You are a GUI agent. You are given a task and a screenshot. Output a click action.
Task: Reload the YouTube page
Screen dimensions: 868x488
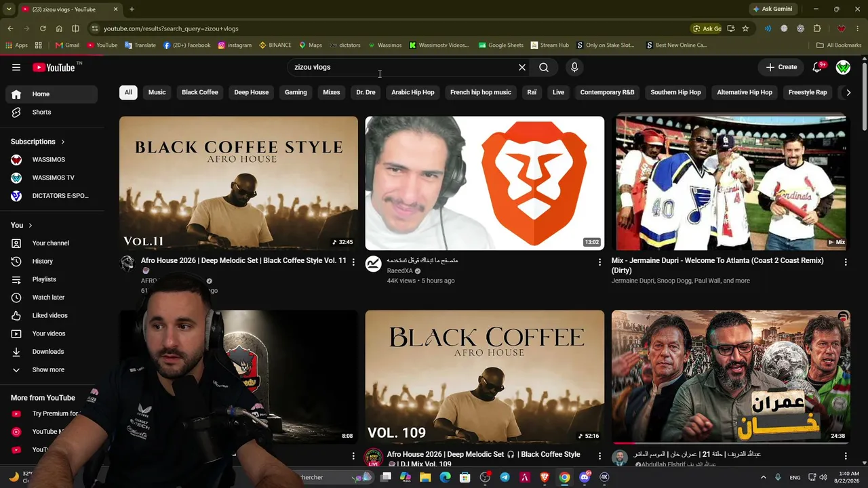[43, 28]
